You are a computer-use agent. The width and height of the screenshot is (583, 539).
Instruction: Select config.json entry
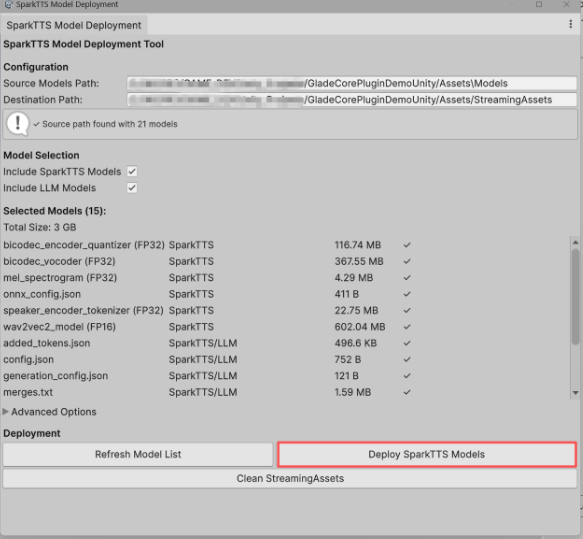pos(29,359)
